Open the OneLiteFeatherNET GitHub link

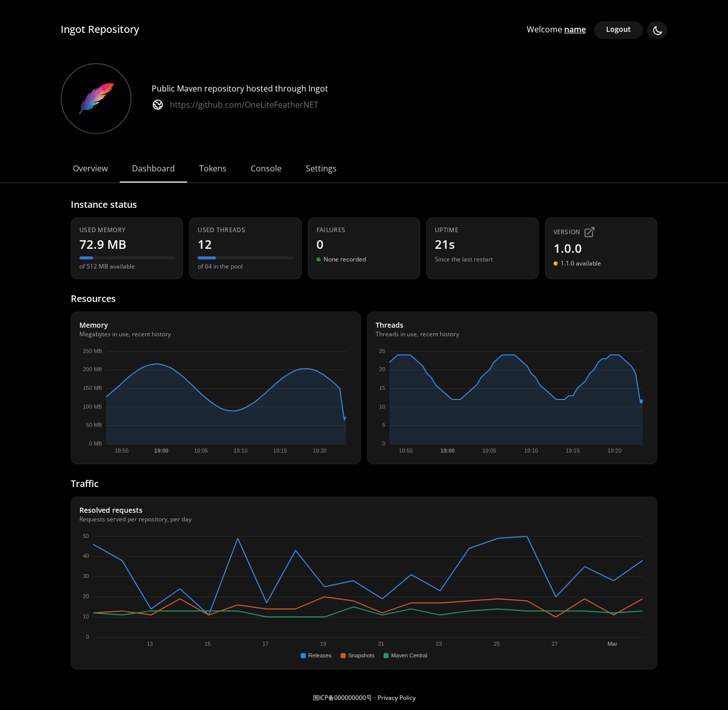[244, 105]
